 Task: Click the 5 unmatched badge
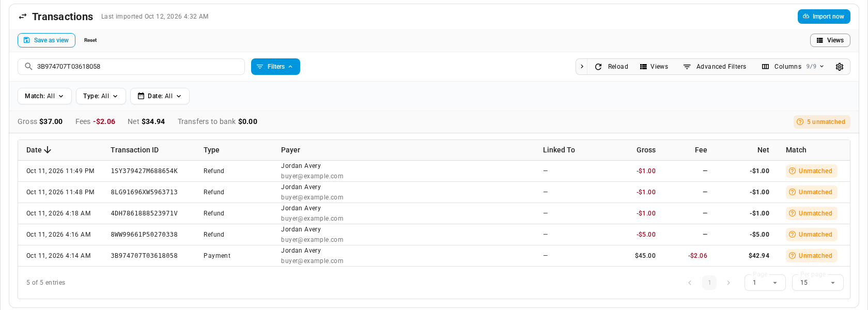822,122
